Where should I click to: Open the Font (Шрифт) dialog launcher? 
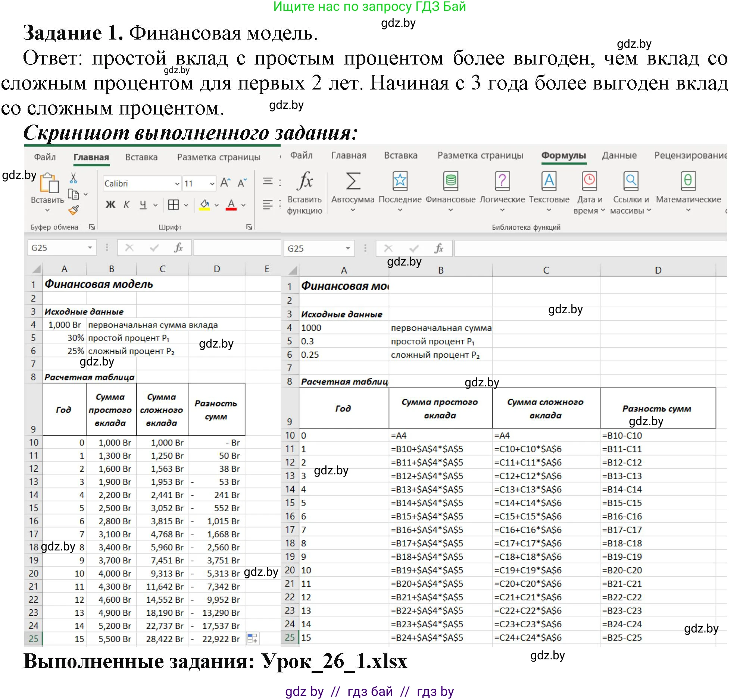pyautogui.click(x=249, y=227)
